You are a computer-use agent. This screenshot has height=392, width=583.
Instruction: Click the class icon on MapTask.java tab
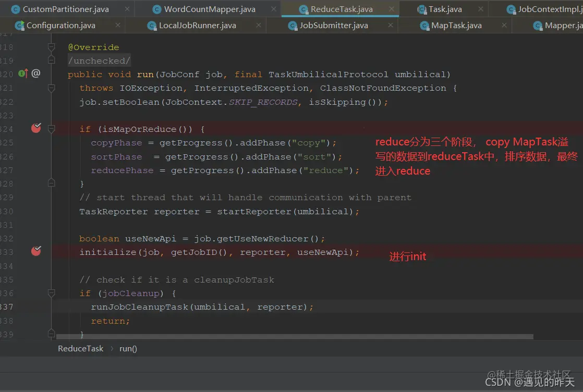[424, 26]
